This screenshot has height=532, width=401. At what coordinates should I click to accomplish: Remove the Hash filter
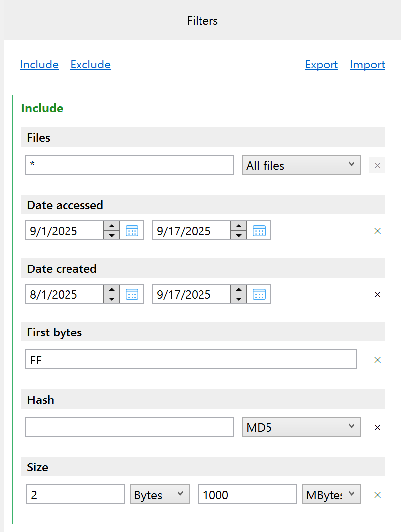(x=377, y=427)
